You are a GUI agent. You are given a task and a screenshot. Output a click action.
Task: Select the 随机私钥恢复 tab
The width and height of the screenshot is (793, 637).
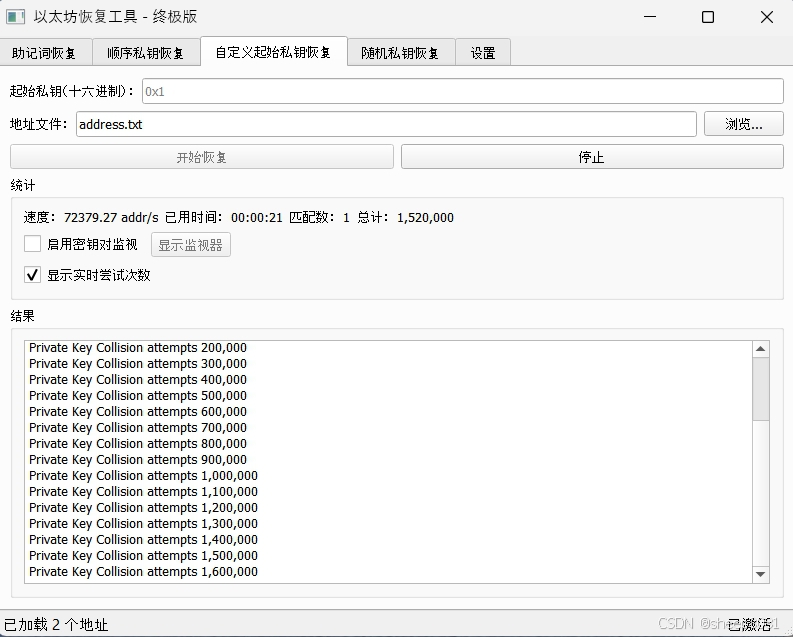click(x=400, y=53)
